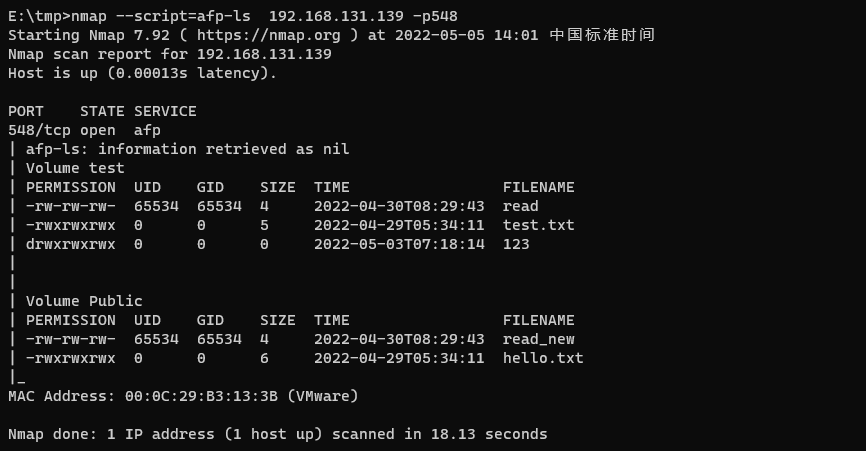Click the MAC Address 00:0C:29:B3:13:3B
This screenshot has width=866, height=451.
(x=201, y=396)
